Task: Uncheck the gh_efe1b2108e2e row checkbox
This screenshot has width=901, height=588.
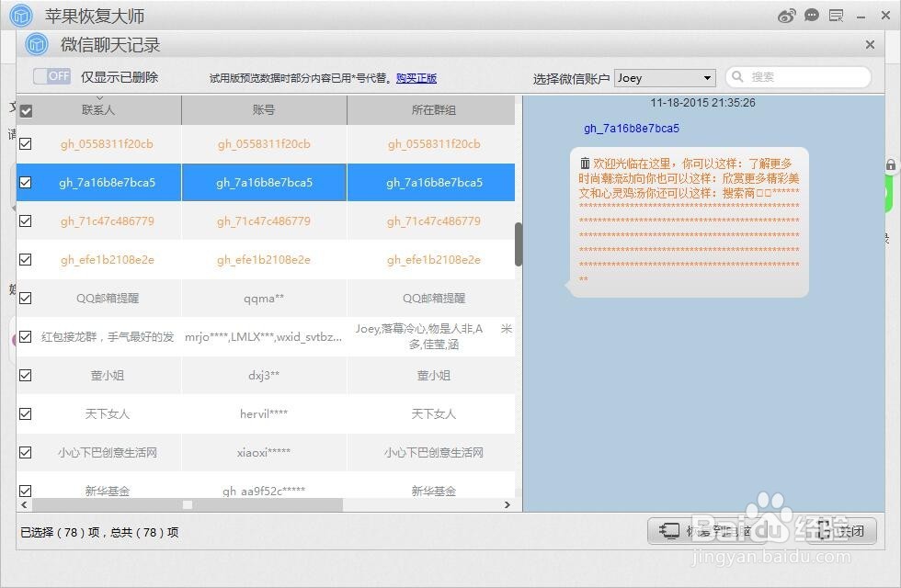Action: coord(26,259)
